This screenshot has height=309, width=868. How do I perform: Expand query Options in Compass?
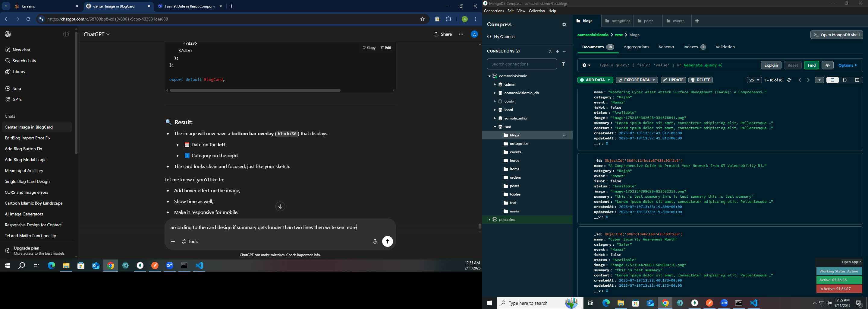(x=848, y=65)
